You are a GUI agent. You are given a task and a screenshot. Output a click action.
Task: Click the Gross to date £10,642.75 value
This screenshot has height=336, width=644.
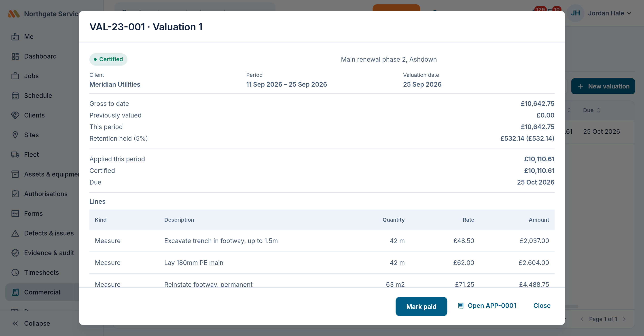[x=538, y=104]
